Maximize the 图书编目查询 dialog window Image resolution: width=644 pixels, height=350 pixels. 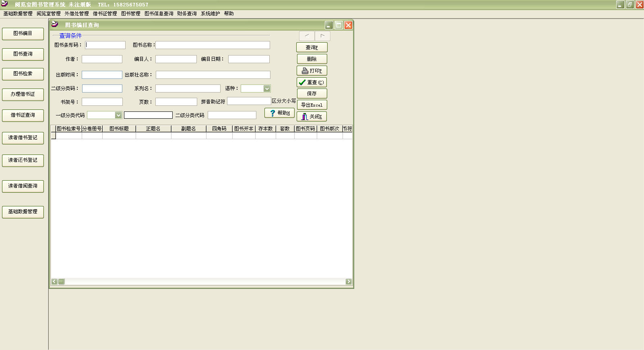point(339,25)
